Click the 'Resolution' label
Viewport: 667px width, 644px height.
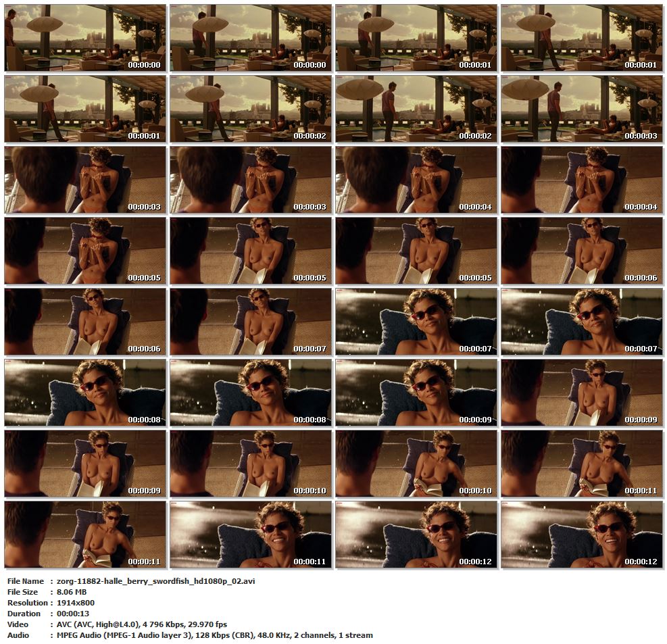[27, 603]
